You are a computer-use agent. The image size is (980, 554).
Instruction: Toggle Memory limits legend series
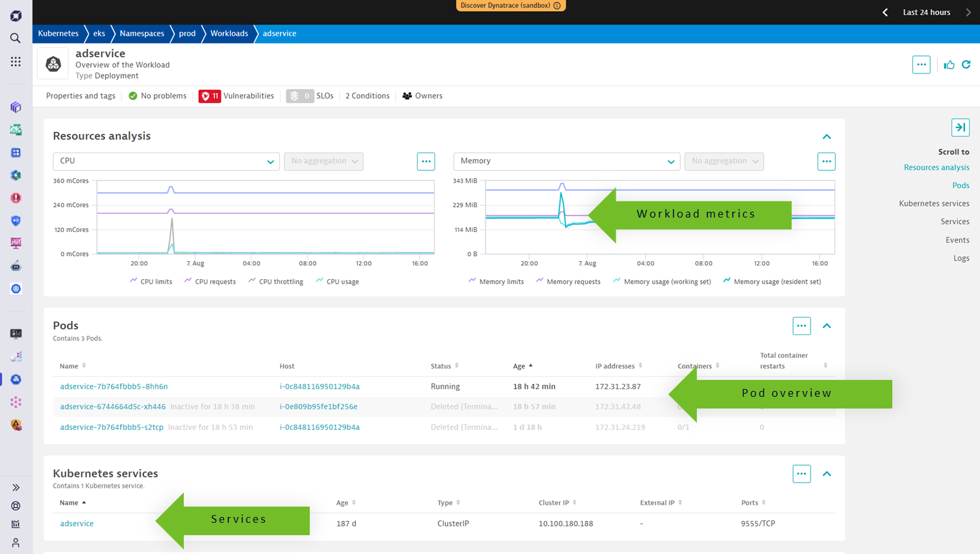496,282
